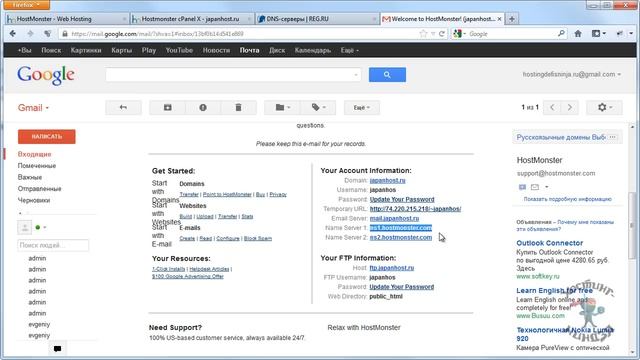Click Update Your Password under Account Information
Image resolution: width=640 pixels, height=360 pixels.
[402, 199]
